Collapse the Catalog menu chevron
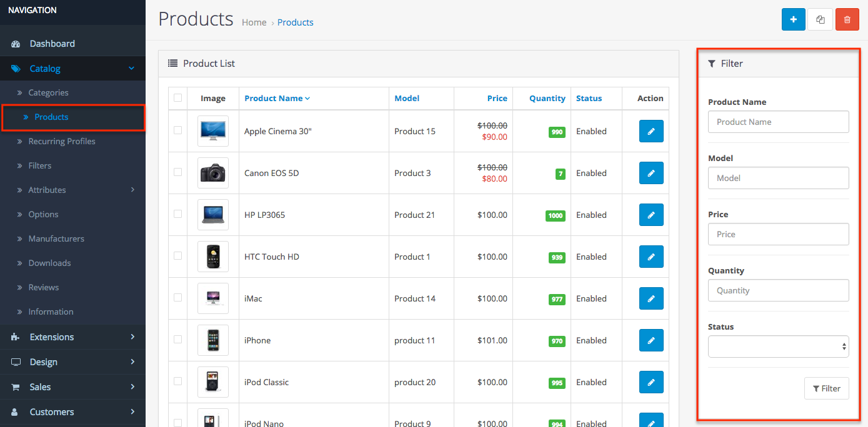Viewport: 868px width, 427px height. 131,69
